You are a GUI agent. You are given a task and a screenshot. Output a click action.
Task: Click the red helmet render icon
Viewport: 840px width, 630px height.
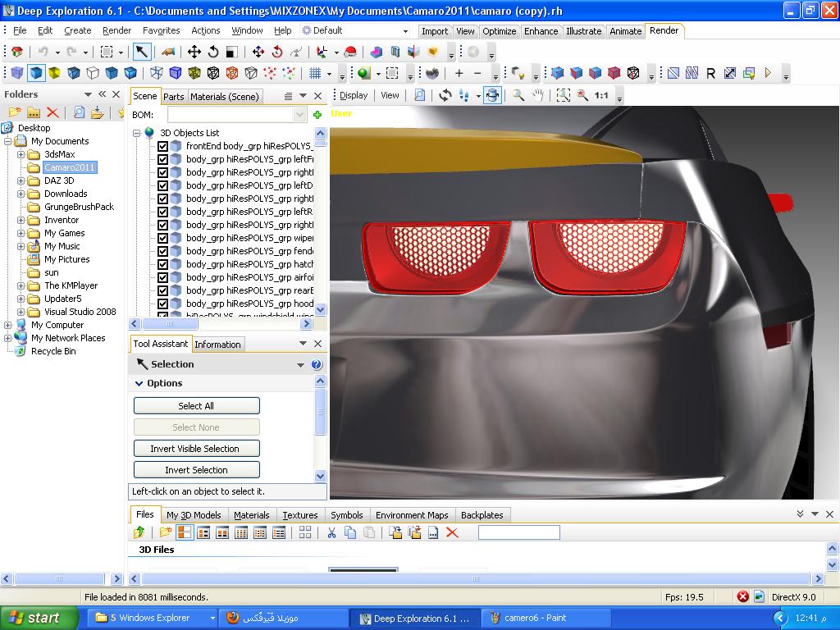349,52
